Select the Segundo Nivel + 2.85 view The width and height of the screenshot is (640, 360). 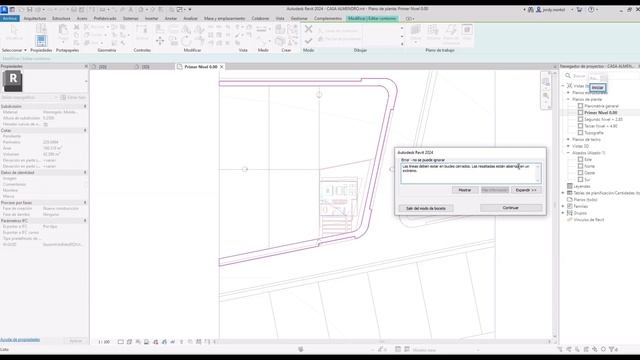[603, 120]
